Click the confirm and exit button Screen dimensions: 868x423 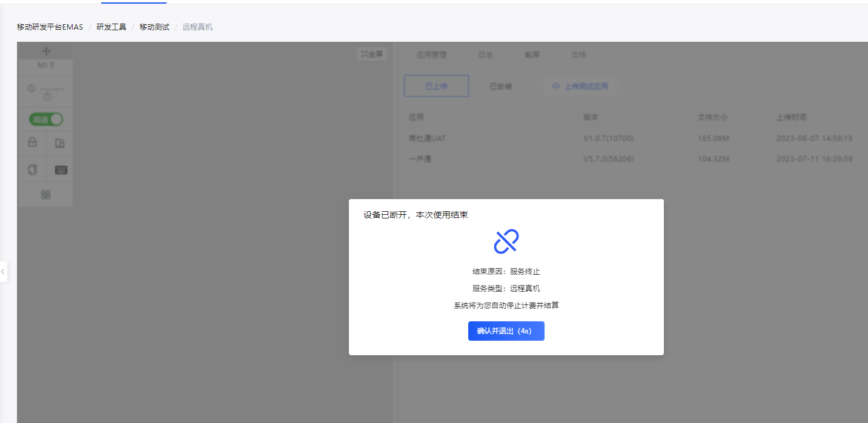point(506,331)
